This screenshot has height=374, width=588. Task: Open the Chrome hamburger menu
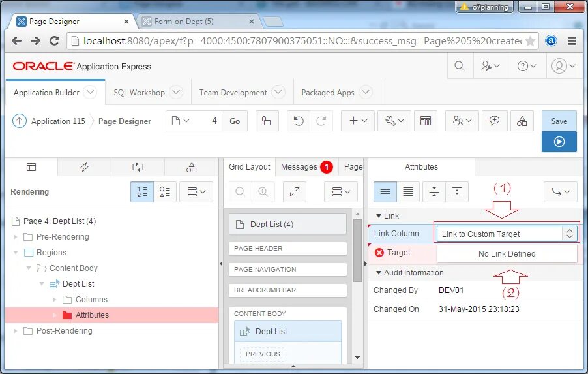[572, 40]
